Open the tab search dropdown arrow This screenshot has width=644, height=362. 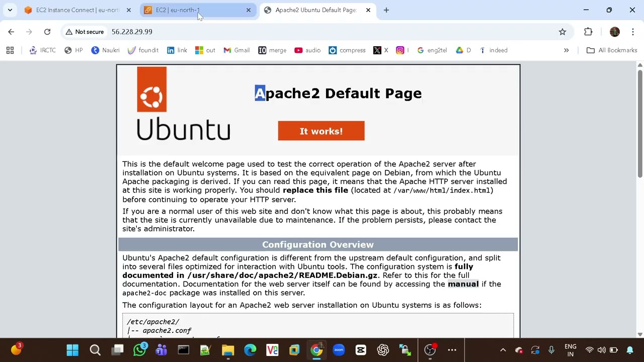10,10
